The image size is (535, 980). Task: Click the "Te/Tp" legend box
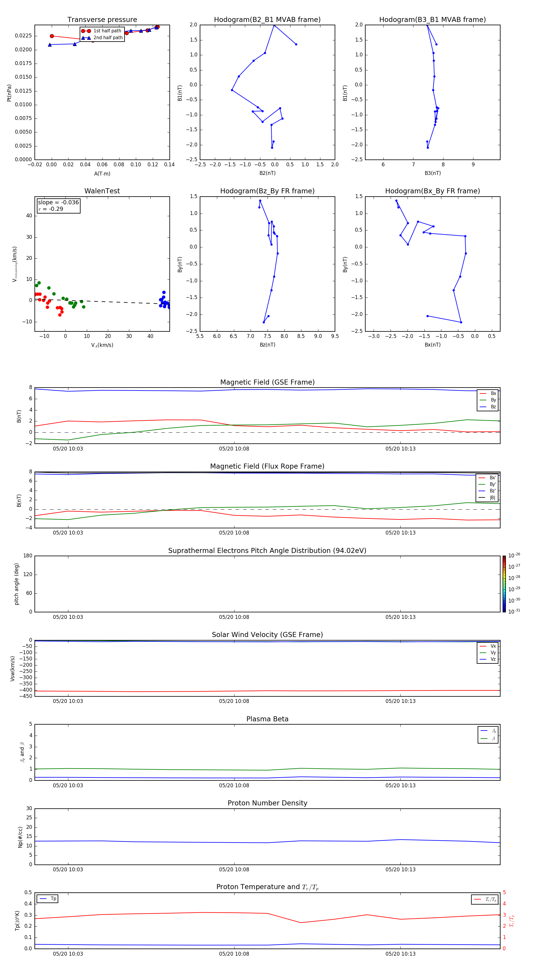click(485, 899)
